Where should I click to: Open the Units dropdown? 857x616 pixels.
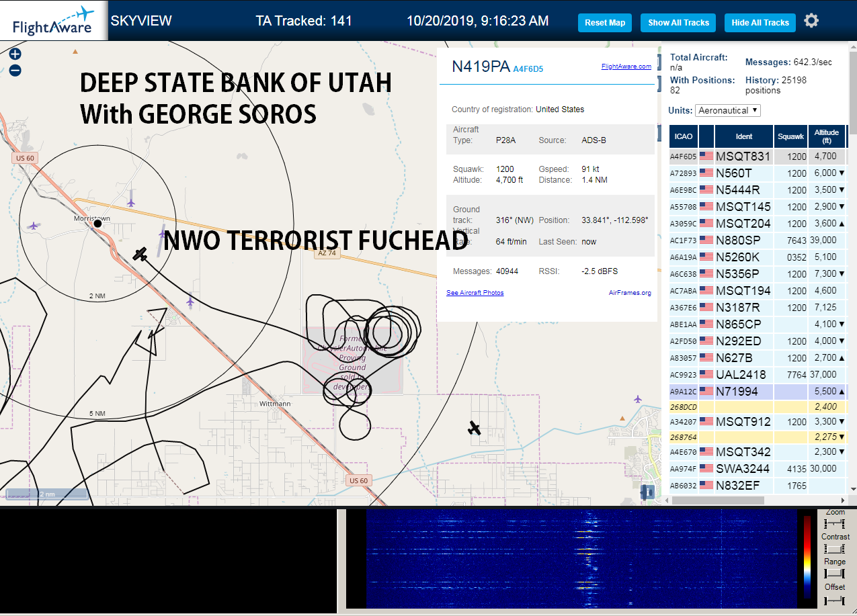(x=728, y=110)
